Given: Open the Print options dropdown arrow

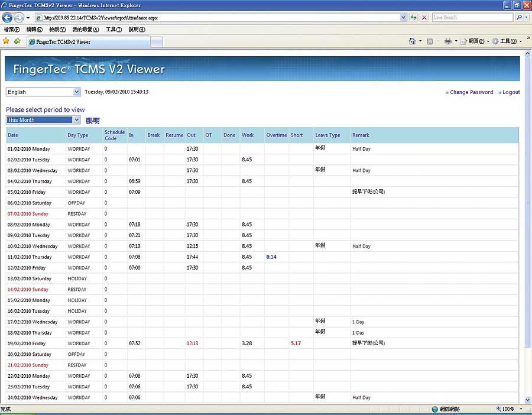Looking at the screenshot, I should tap(456, 41).
